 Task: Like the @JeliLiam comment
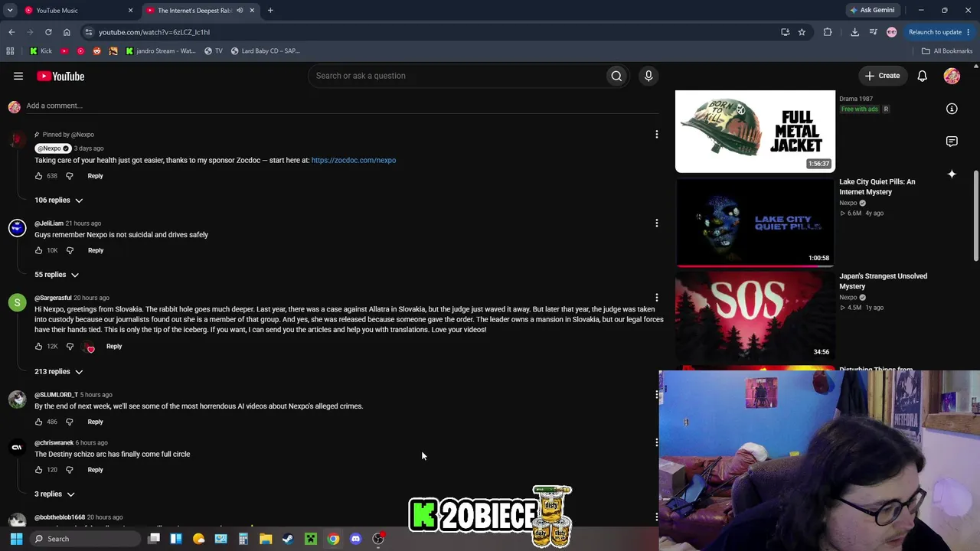pyautogui.click(x=39, y=250)
